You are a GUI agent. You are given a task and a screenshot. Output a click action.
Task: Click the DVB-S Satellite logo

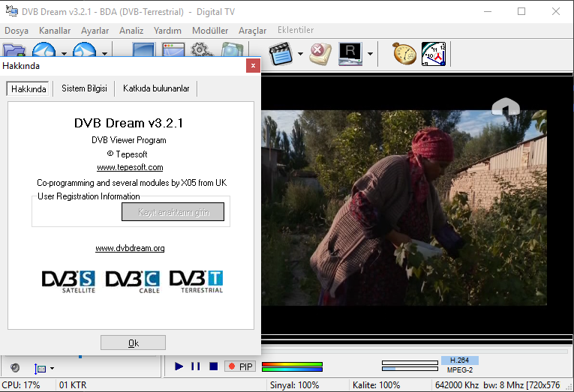tap(68, 282)
